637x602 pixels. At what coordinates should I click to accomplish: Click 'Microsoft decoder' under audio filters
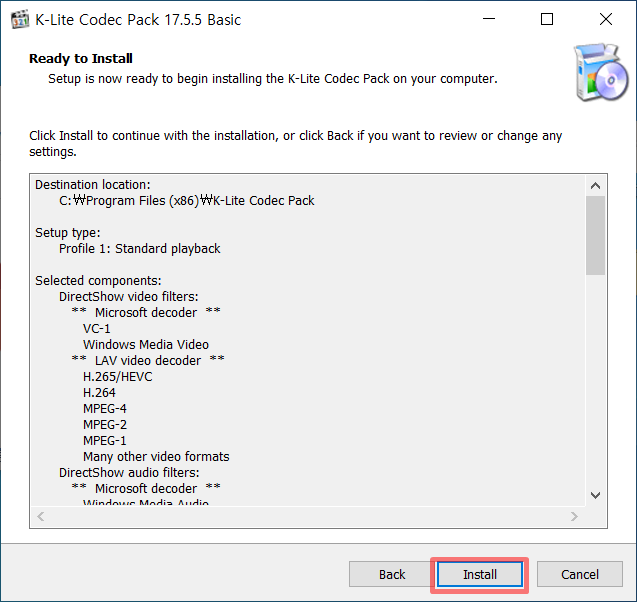[x=146, y=488]
